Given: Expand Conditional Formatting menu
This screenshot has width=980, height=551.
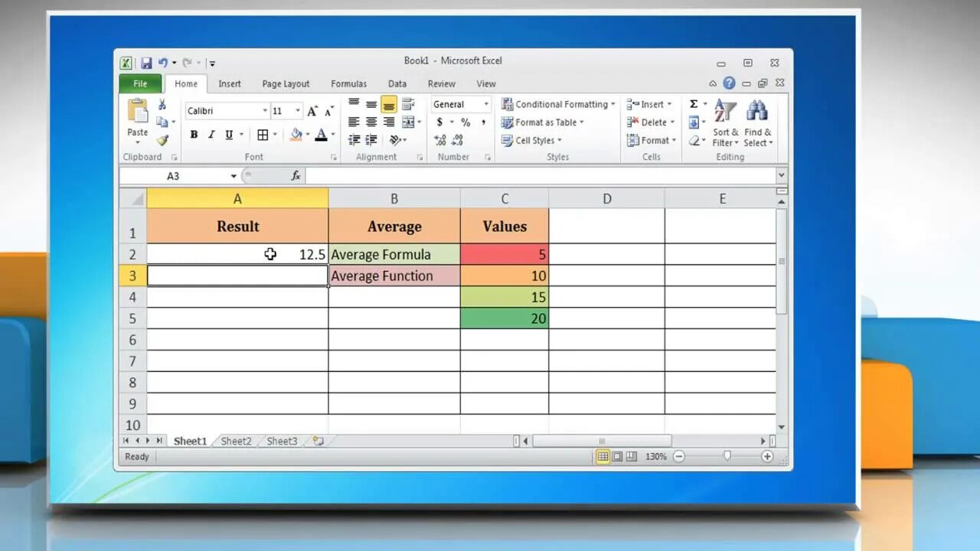Looking at the screenshot, I should pos(559,104).
